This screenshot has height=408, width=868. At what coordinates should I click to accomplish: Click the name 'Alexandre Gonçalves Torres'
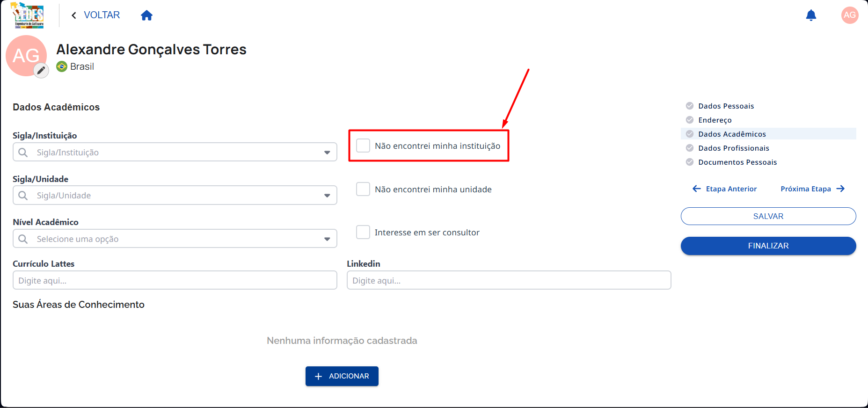(151, 50)
